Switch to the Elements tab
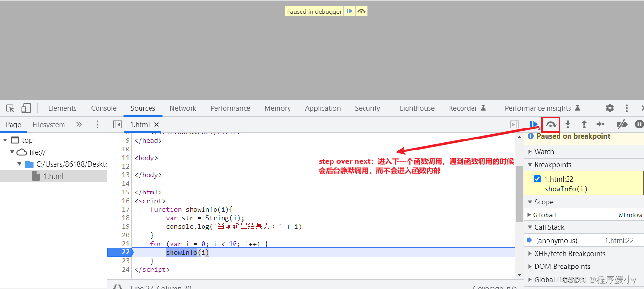 (x=62, y=108)
